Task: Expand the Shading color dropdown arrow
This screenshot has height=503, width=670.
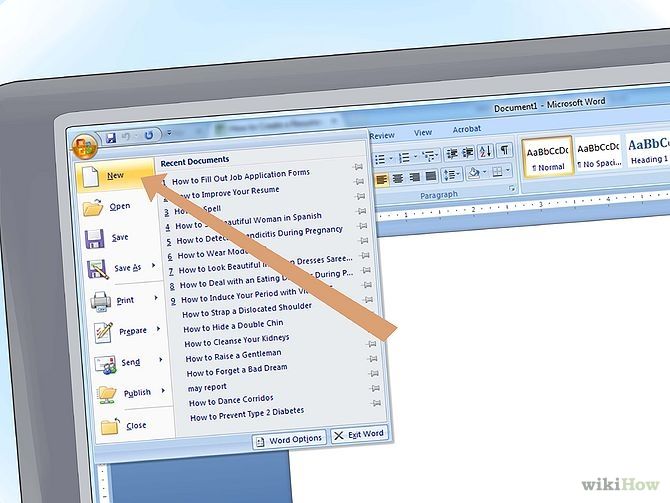Action: click(x=484, y=172)
